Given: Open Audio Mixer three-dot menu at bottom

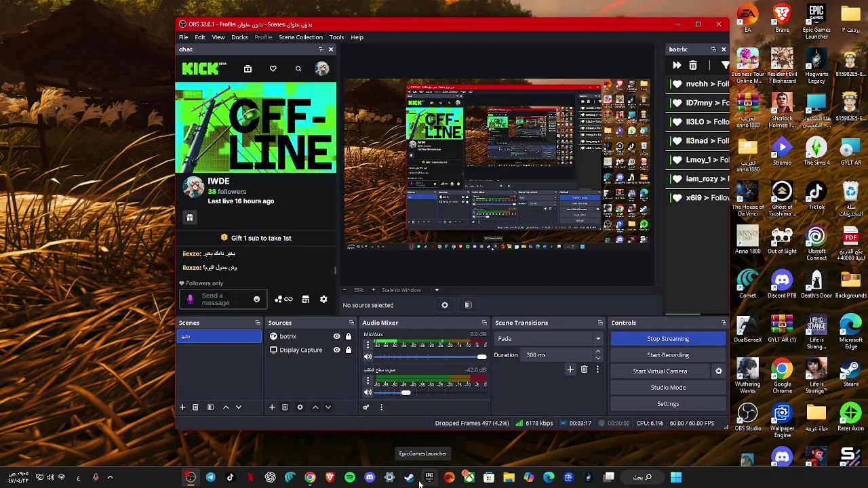Looking at the screenshot, I should pyautogui.click(x=381, y=407).
